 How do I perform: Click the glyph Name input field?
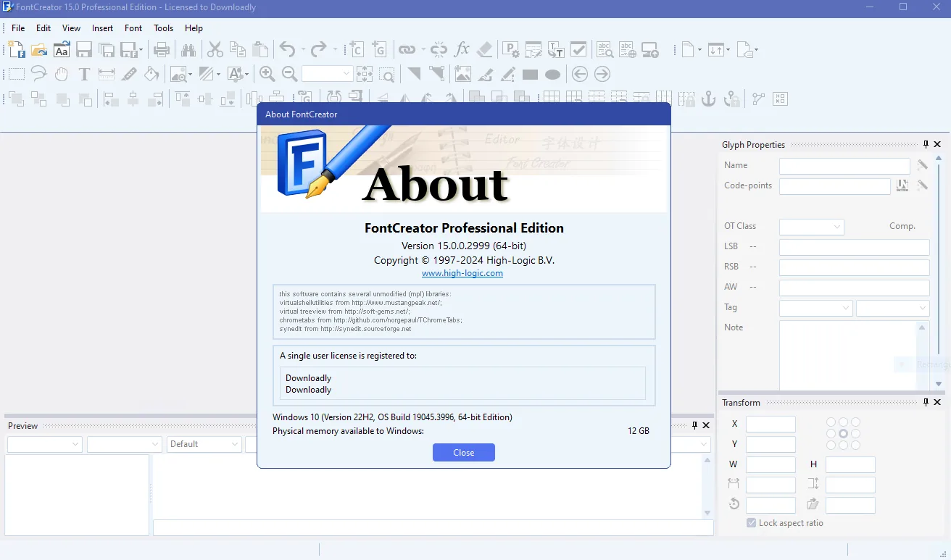pos(844,166)
